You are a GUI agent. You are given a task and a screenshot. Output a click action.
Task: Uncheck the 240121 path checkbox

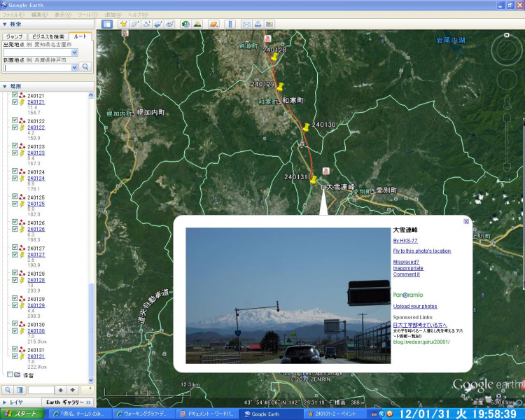tap(15, 94)
